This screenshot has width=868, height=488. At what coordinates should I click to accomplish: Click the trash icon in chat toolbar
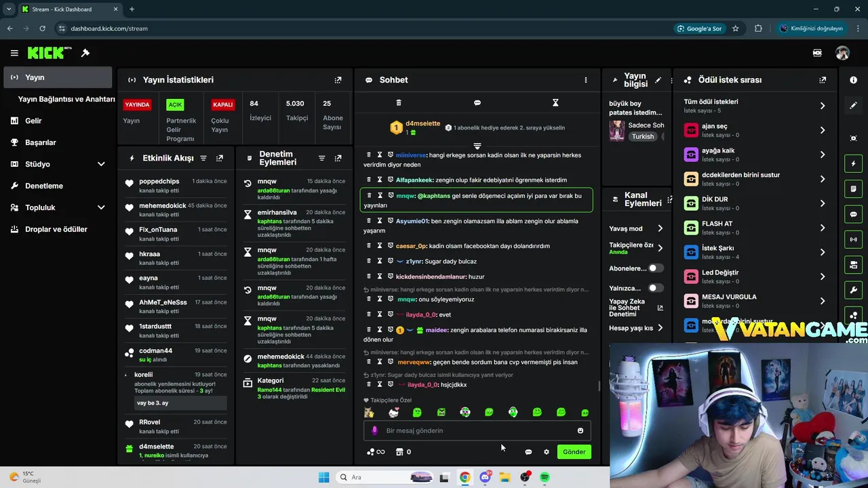[399, 102]
